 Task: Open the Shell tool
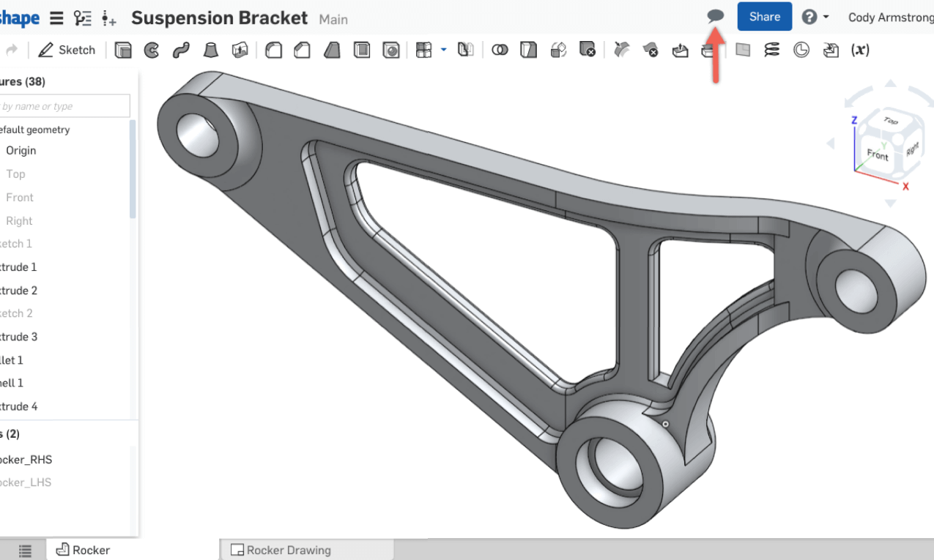[x=361, y=50]
